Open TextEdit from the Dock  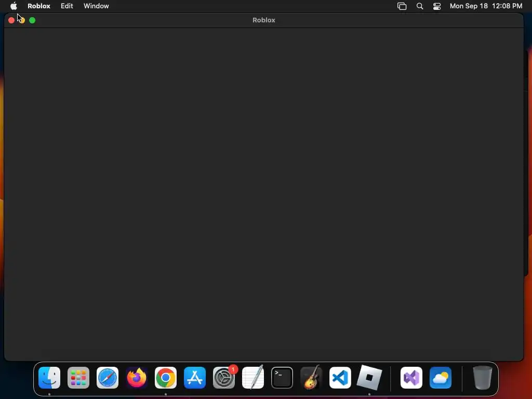pyautogui.click(x=253, y=377)
